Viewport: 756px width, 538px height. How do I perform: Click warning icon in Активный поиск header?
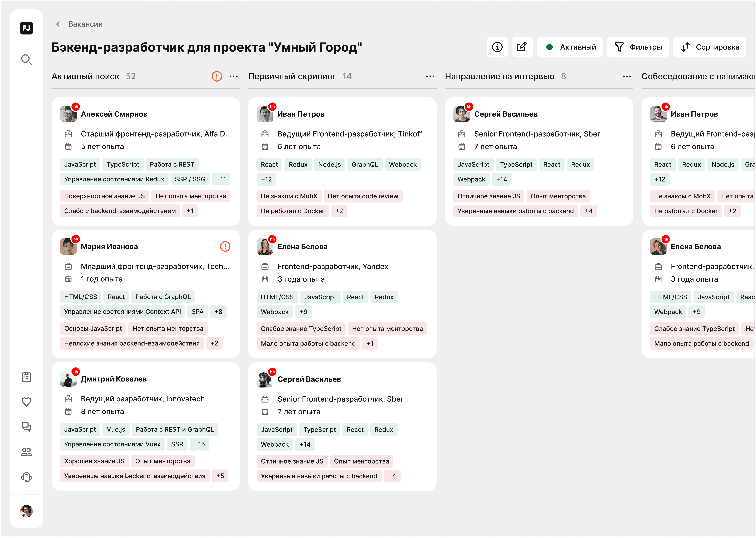pyautogui.click(x=217, y=77)
